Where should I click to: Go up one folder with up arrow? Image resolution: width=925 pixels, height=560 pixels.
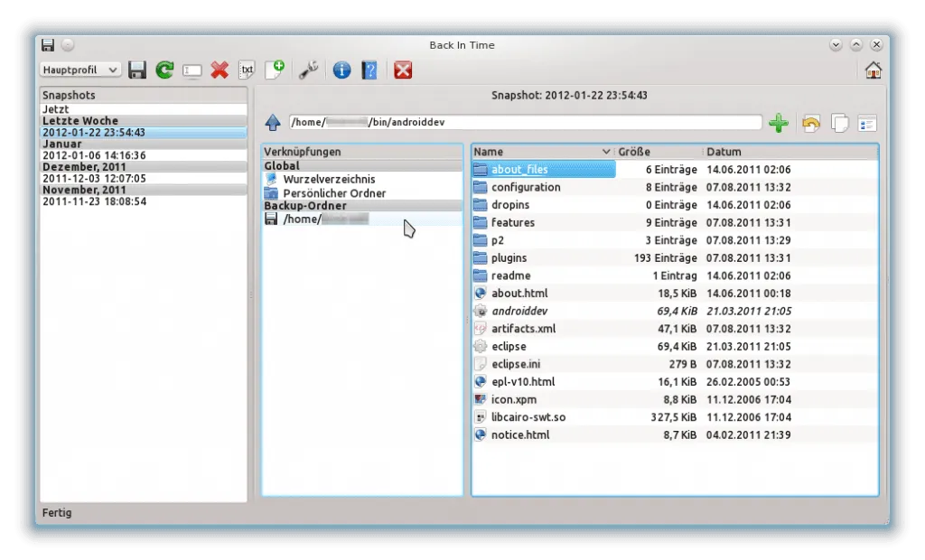tap(273, 123)
